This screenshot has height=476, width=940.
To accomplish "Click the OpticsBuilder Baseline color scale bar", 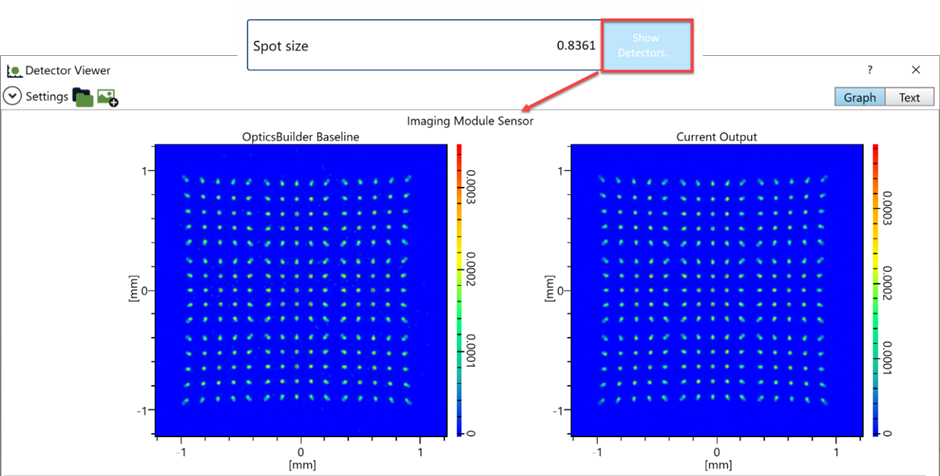I will (x=459, y=290).
